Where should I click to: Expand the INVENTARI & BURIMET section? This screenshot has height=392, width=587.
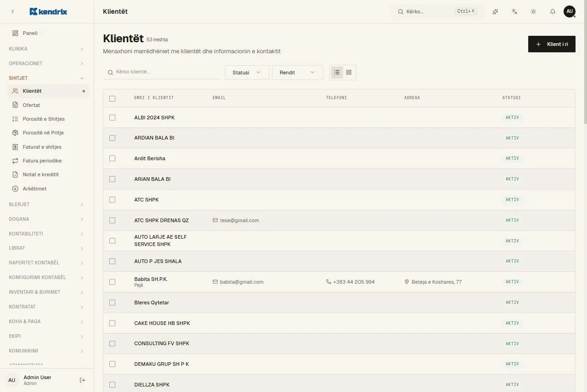click(46, 292)
